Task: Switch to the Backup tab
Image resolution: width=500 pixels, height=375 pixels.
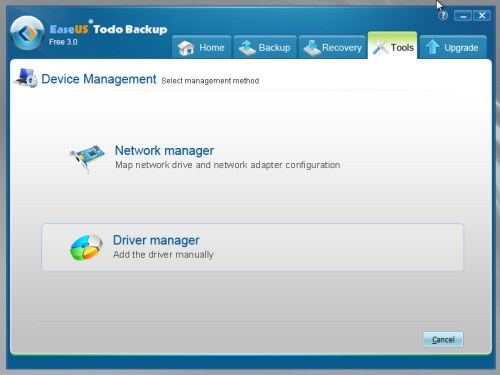Action: 265,47
